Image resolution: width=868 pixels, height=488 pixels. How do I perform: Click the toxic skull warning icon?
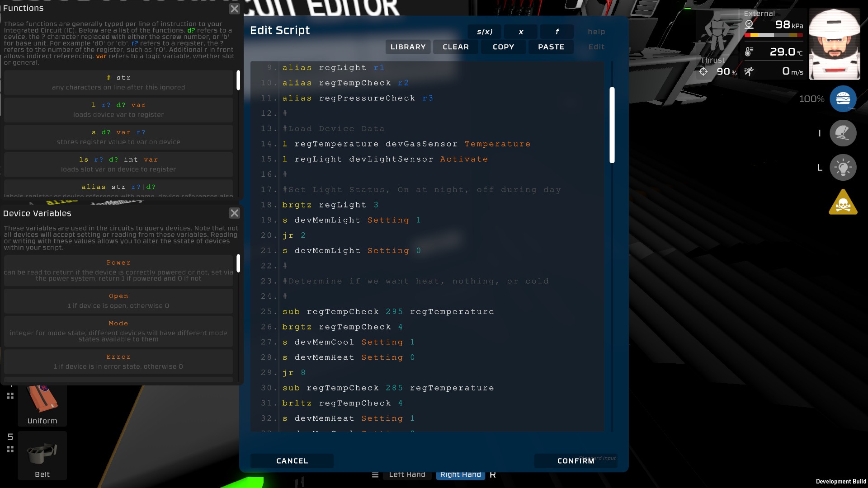pyautogui.click(x=843, y=203)
